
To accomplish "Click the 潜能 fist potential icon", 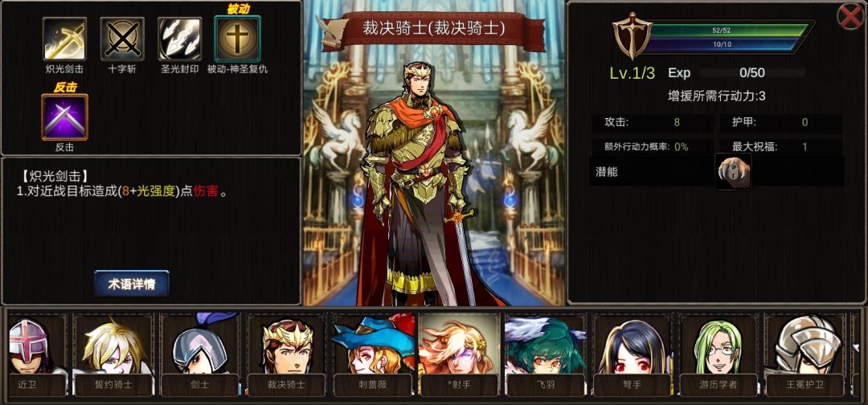I will click(x=734, y=172).
